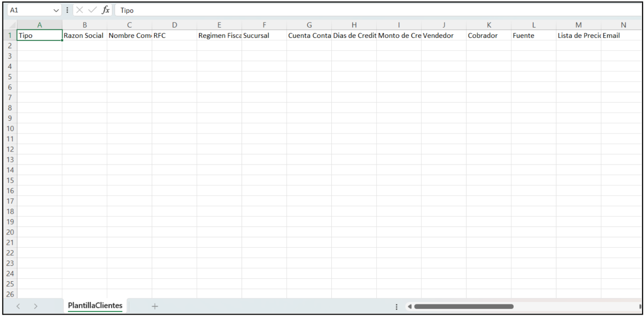Click the Nombre Com cell in C1
This screenshot has width=644, height=316.
coord(129,35)
